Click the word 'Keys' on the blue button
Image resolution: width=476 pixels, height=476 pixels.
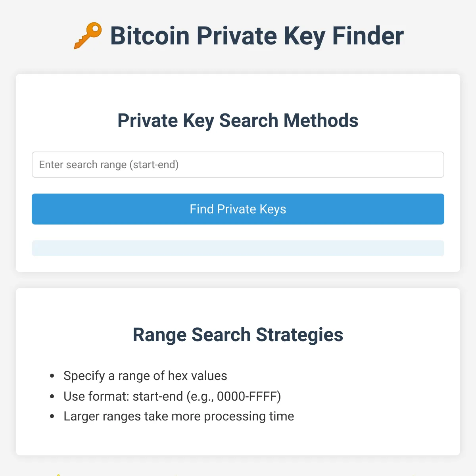[x=273, y=209]
